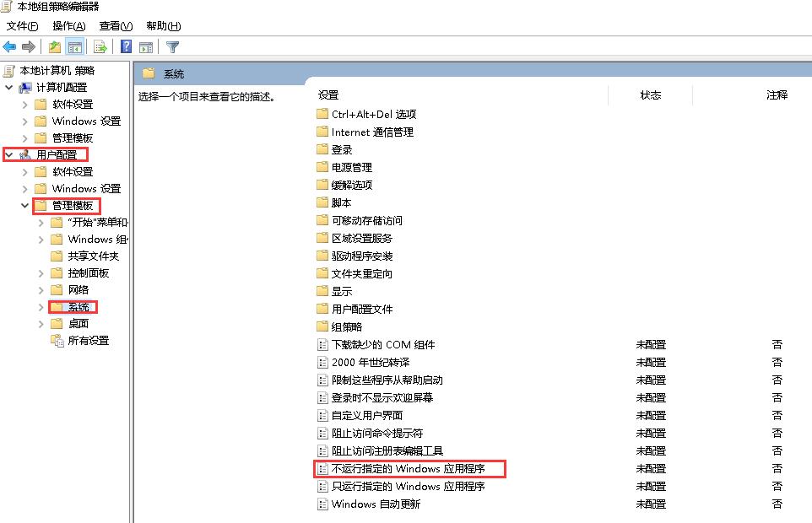Open the Internet 通信管理 folder icon
This screenshot has width=812, height=523.
(x=322, y=132)
